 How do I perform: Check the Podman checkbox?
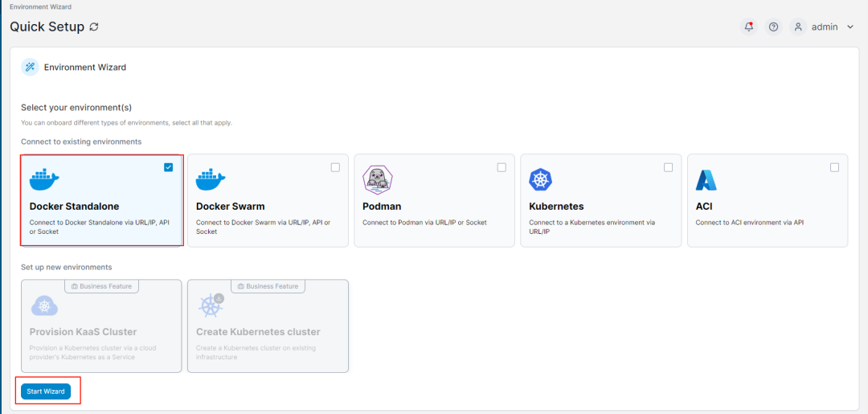502,167
